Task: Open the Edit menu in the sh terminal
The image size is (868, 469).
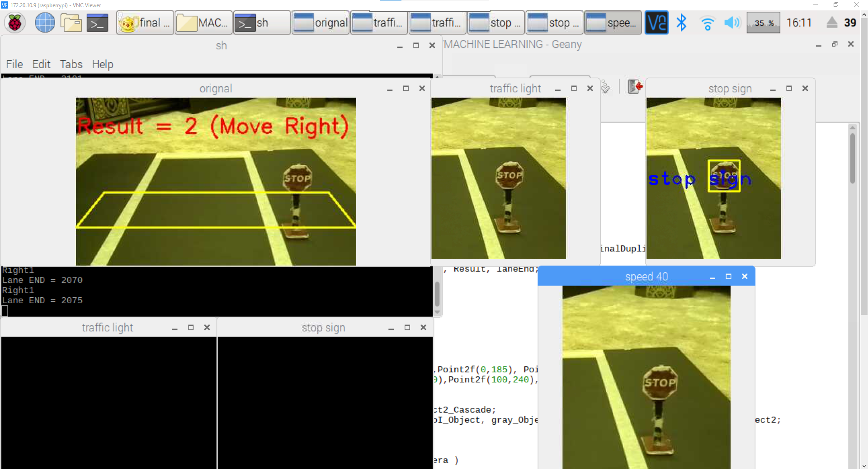Action: (41, 64)
